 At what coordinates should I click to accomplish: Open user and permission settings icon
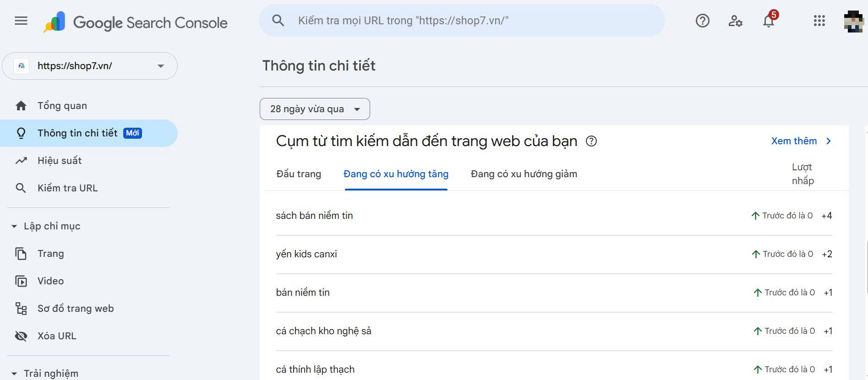[735, 21]
